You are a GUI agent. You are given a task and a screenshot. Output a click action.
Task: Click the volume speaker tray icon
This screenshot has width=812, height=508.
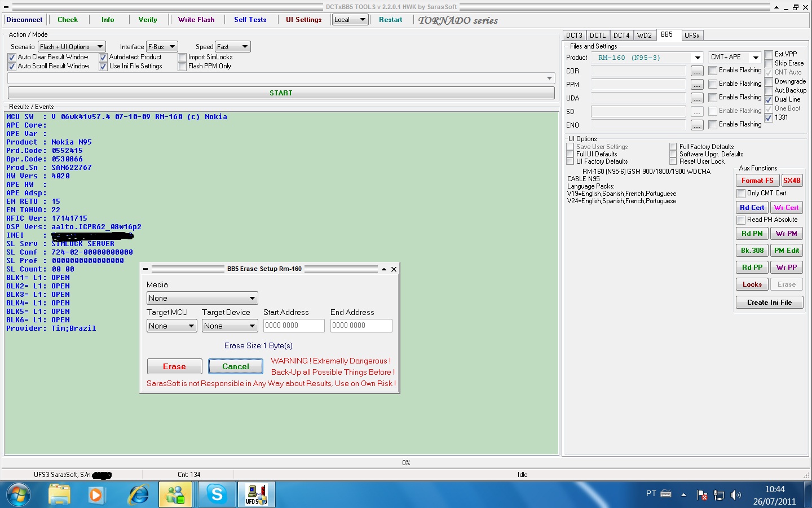tap(735, 495)
